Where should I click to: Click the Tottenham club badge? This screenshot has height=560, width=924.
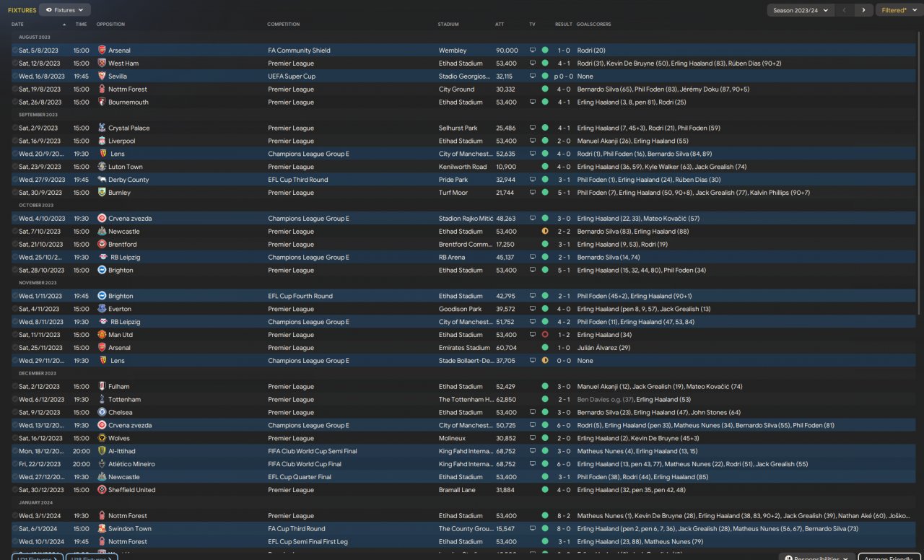tap(102, 400)
